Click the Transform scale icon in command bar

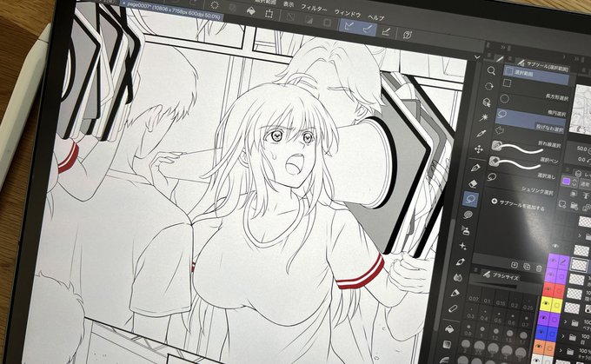269,14
